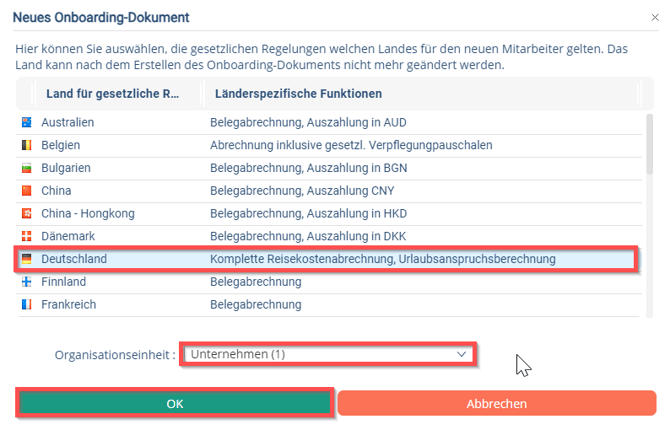Viewport: 670px width, 430px height.
Task: Select the Finland flag icon
Action: 26,282
